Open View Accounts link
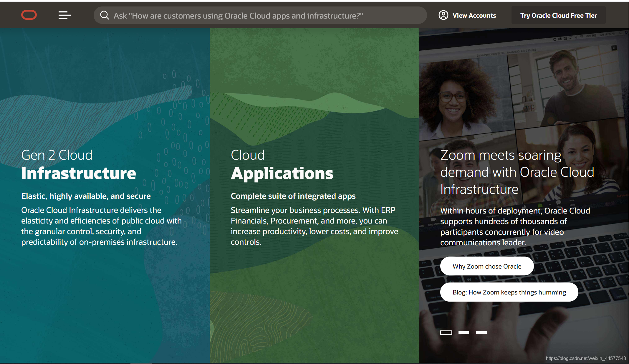The image size is (629, 364). pyautogui.click(x=474, y=16)
